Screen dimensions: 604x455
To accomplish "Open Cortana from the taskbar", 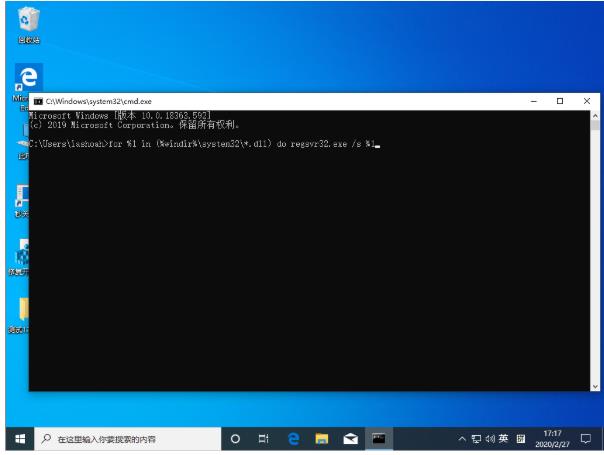I will pos(235,438).
